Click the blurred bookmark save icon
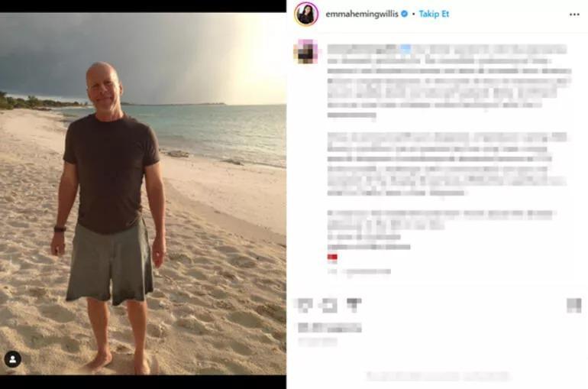 pyautogui.click(x=573, y=306)
